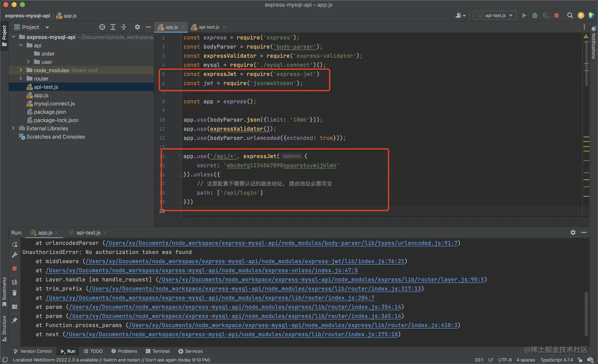The image size is (598, 364).
Task: Expand the router folder
Action: coord(21,78)
